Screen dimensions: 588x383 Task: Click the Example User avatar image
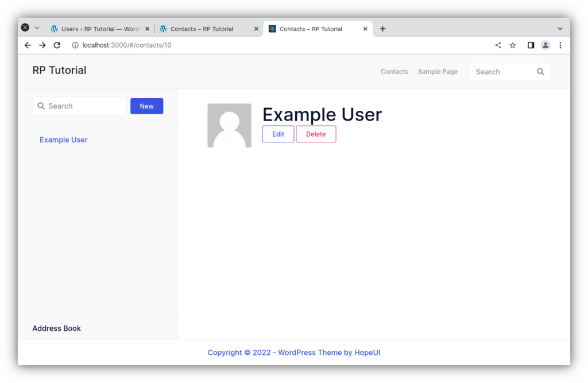[229, 126]
